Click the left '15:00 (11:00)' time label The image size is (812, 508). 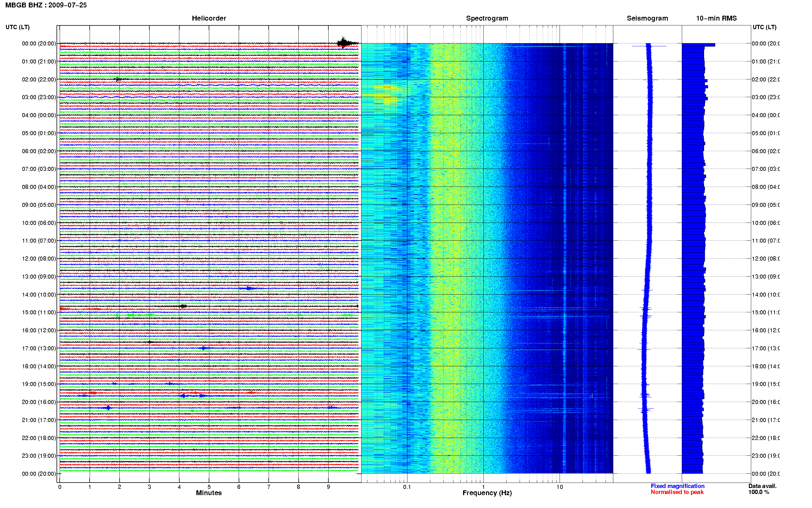coord(39,313)
